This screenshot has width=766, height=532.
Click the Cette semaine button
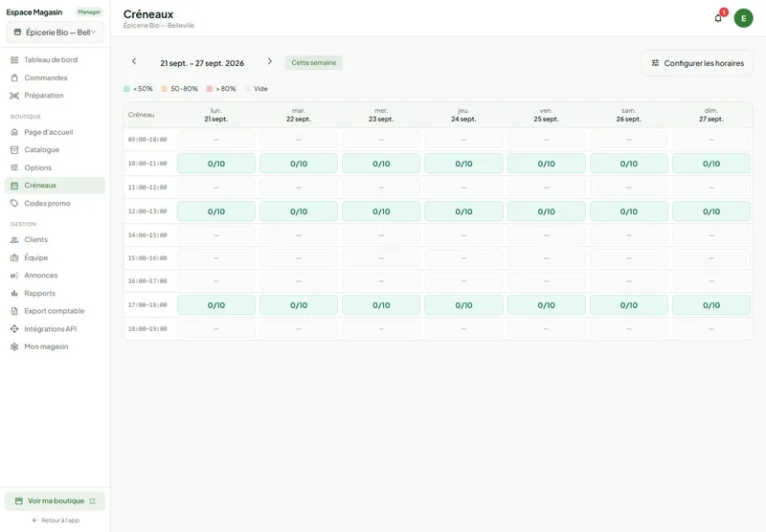coord(314,62)
